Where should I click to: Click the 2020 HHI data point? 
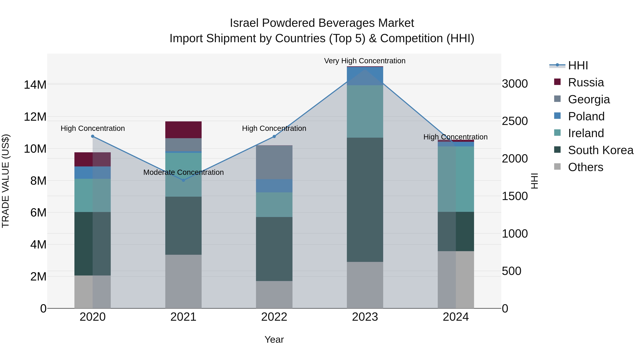tap(92, 136)
